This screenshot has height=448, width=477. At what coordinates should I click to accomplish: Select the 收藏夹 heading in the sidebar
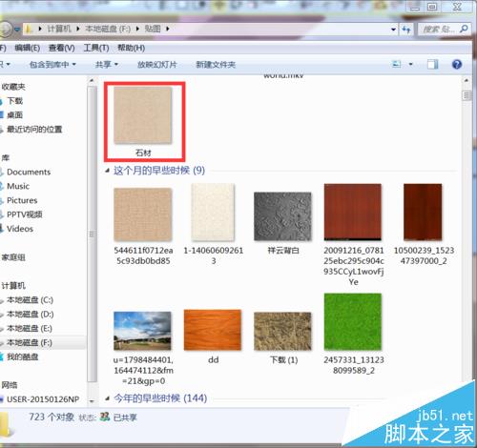click(13, 87)
